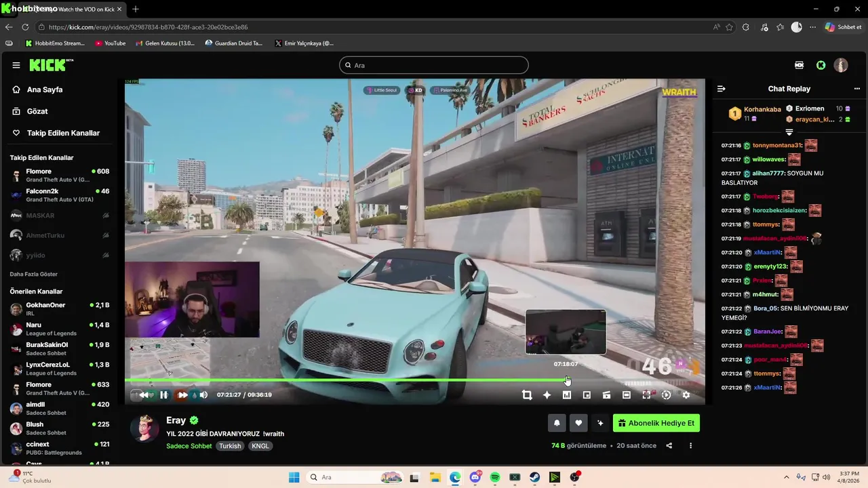
Task: Open Eray's channel avatar
Action: [x=144, y=427]
